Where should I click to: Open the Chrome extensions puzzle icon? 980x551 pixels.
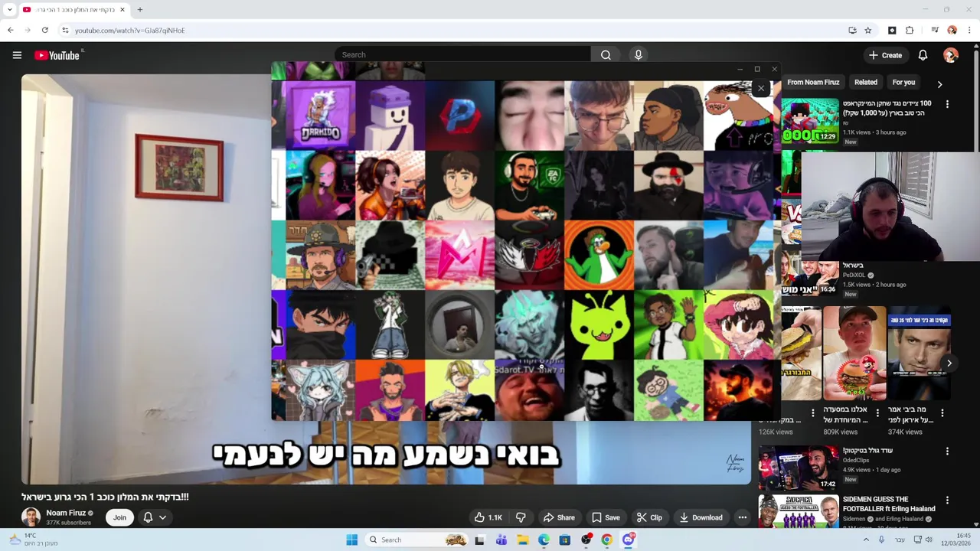(x=910, y=31)
